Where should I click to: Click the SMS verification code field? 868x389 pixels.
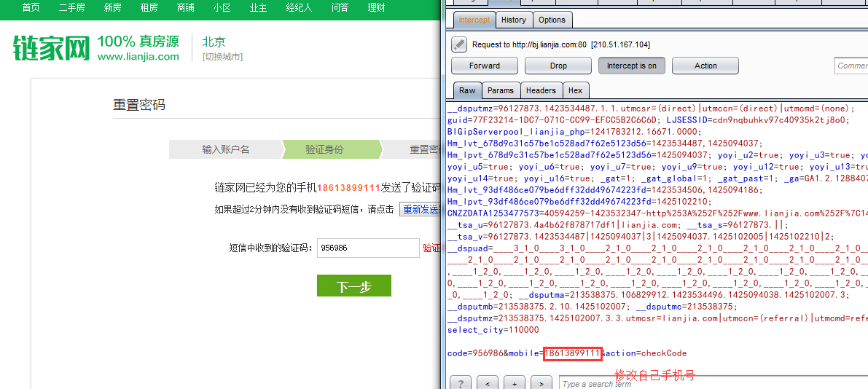click(368, 248)
